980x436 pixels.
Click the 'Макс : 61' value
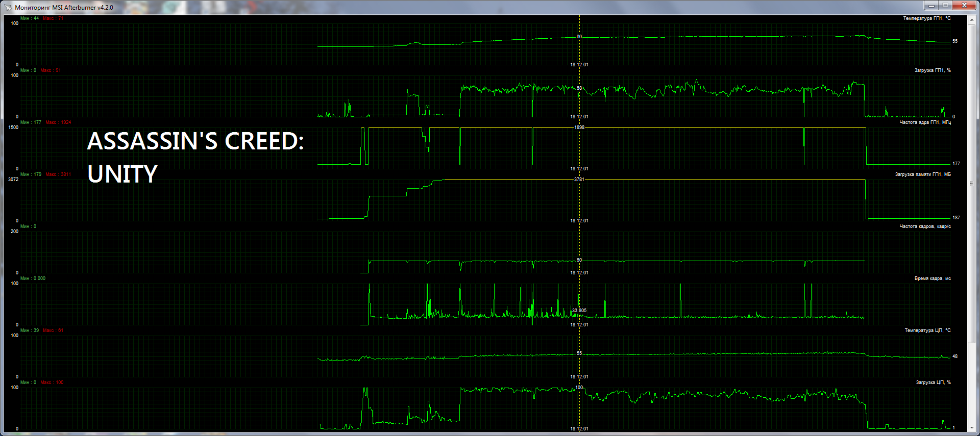pos(53,330)
